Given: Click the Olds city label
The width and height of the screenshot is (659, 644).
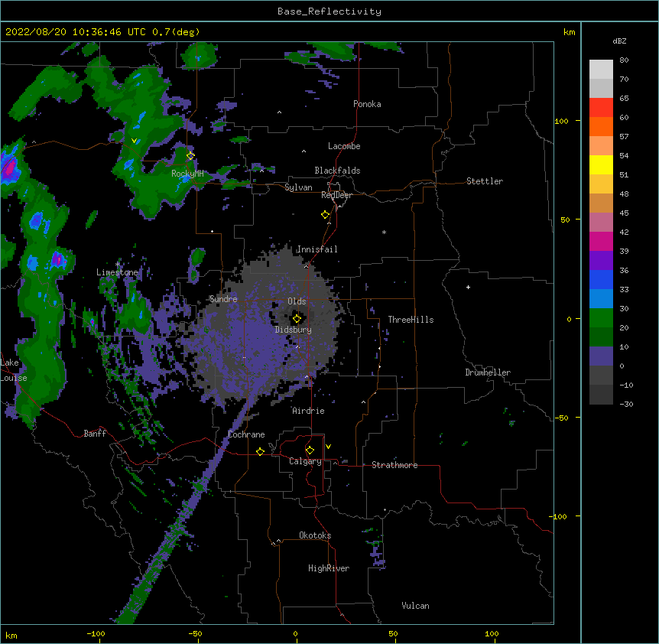Looking at the screenshot, I should (297, 301).
